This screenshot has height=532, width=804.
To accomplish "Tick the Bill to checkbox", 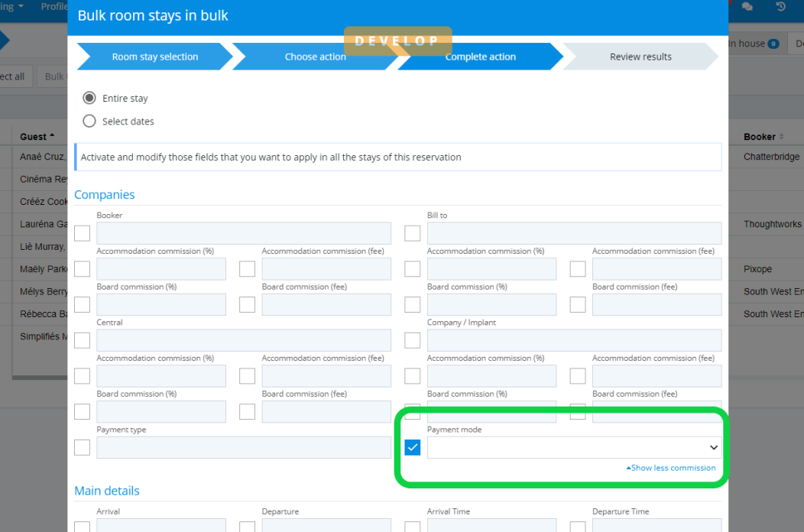I will (x=413, y=233).
